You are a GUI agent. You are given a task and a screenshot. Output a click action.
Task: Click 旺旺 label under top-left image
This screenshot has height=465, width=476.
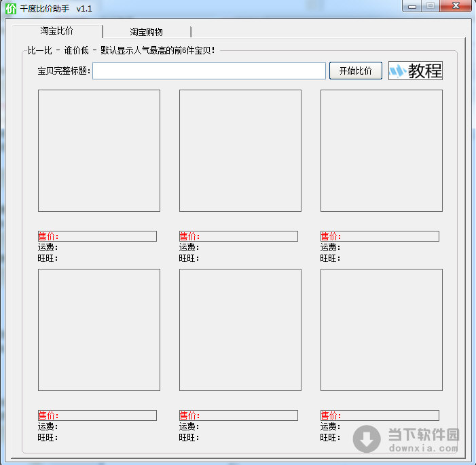pyautogui.click(x=48, y=259)
